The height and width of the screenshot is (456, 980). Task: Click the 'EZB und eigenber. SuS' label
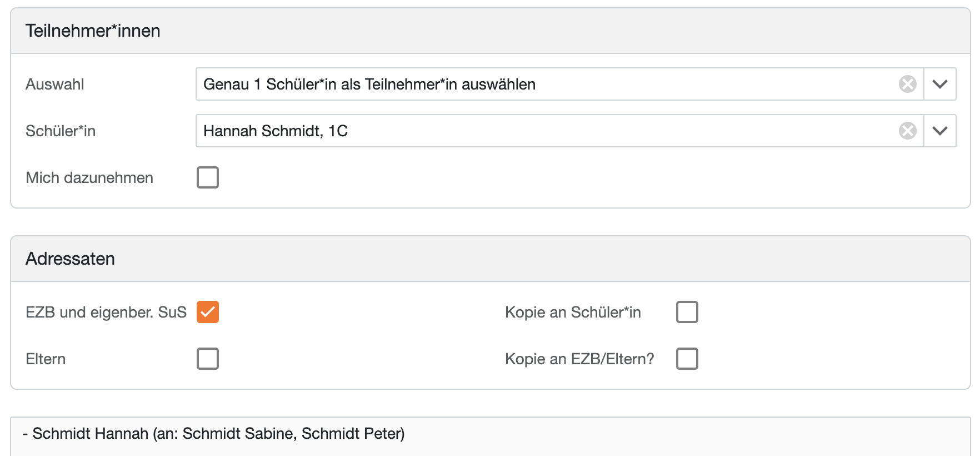pos(106,312)
